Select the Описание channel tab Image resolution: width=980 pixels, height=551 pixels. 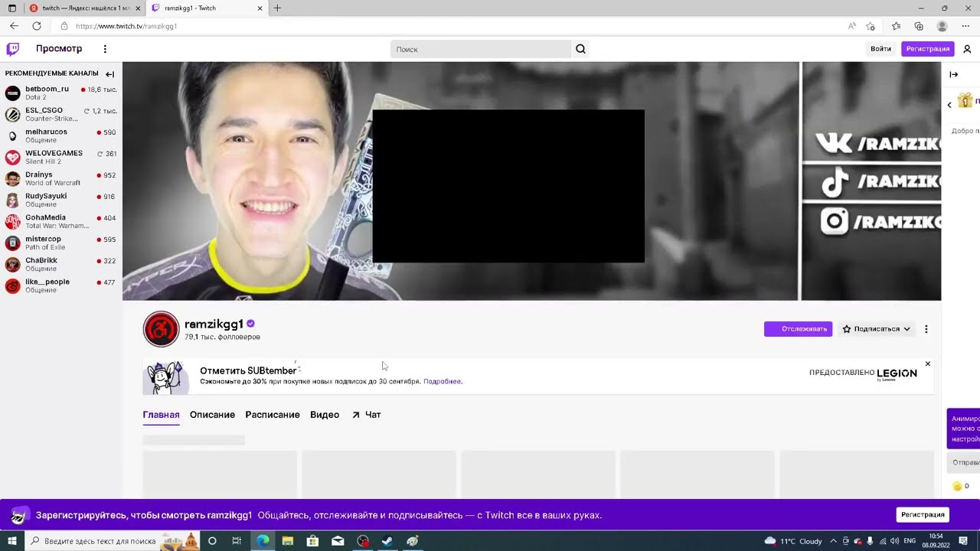[212, 415]
